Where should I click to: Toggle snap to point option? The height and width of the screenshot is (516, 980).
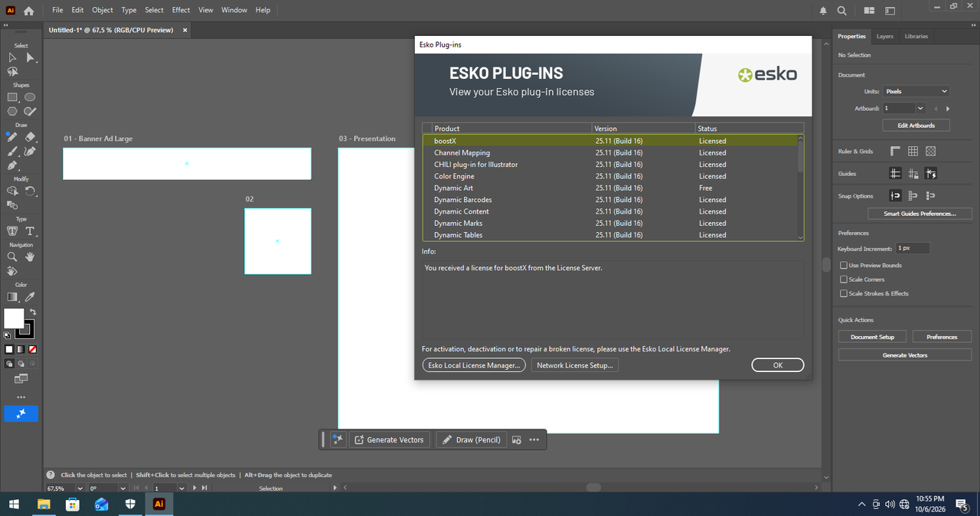[x=896, y=196]
